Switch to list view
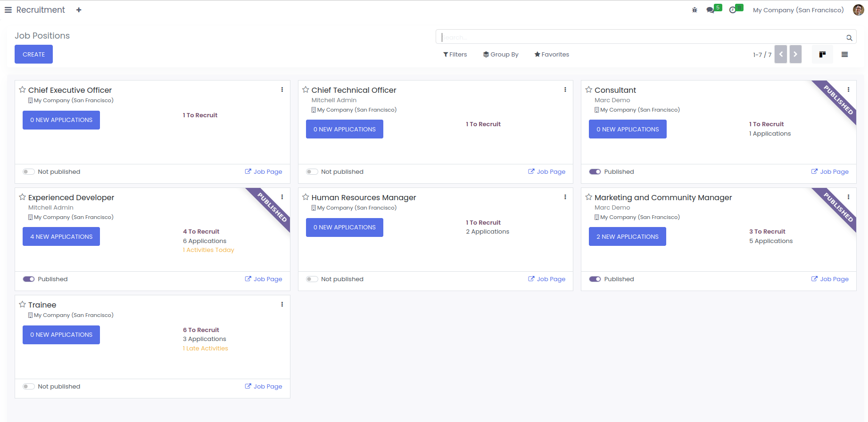The image size is (868, 422). click(x=844, y=55)
